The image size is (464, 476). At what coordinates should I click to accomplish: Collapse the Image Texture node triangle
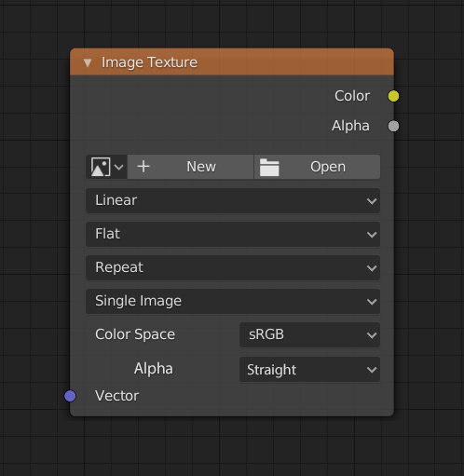[88, 63]
